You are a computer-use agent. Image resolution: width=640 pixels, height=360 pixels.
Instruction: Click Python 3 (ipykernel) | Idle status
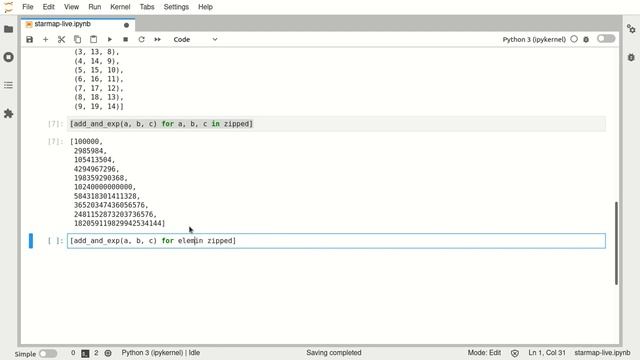click(x=160, y=353)
